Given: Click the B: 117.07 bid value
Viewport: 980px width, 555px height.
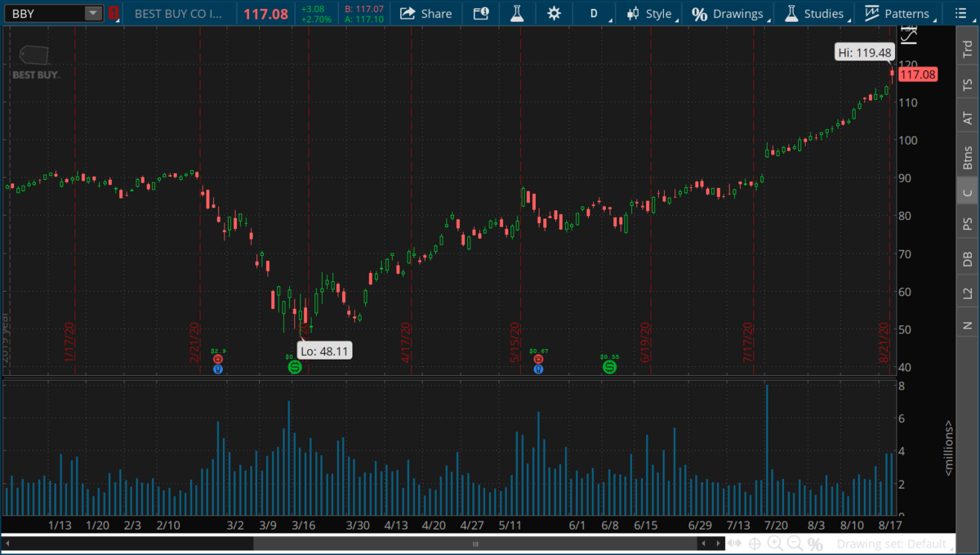Looking at the screenshot, I should point(364,8).
